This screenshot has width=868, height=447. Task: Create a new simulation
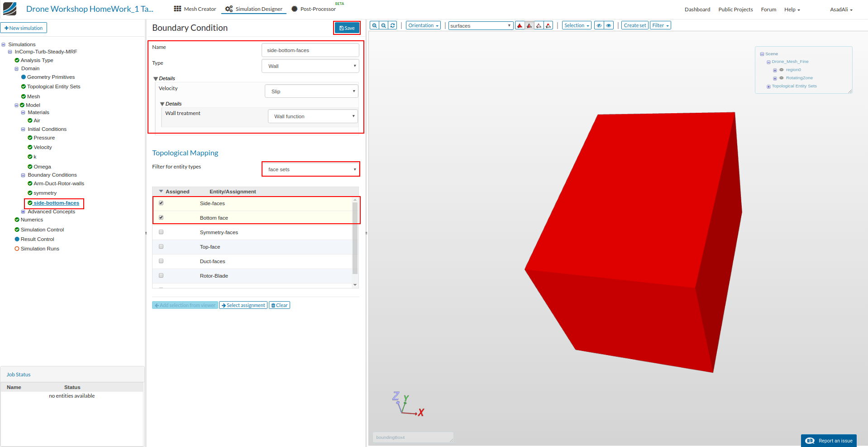click(x=24, y=28)
